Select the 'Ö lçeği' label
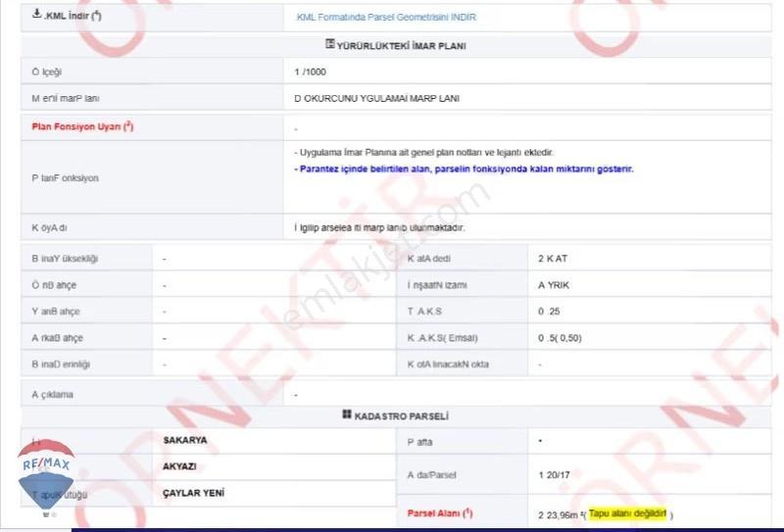This screenshot has width=784, height=532. click(x=46, y=72)
